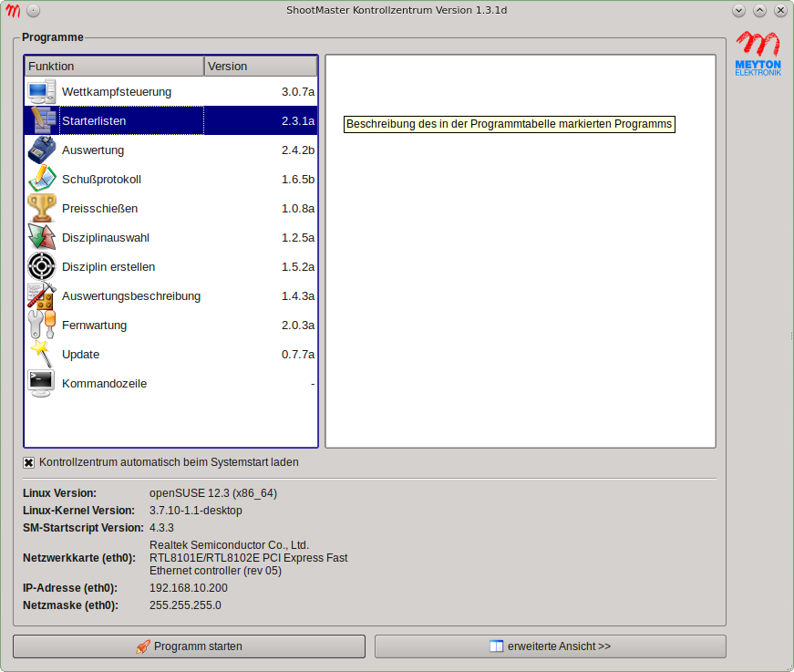Sort by the Funktion column header
The height and width of the screenshot is (672, 794).
(114, 67)
